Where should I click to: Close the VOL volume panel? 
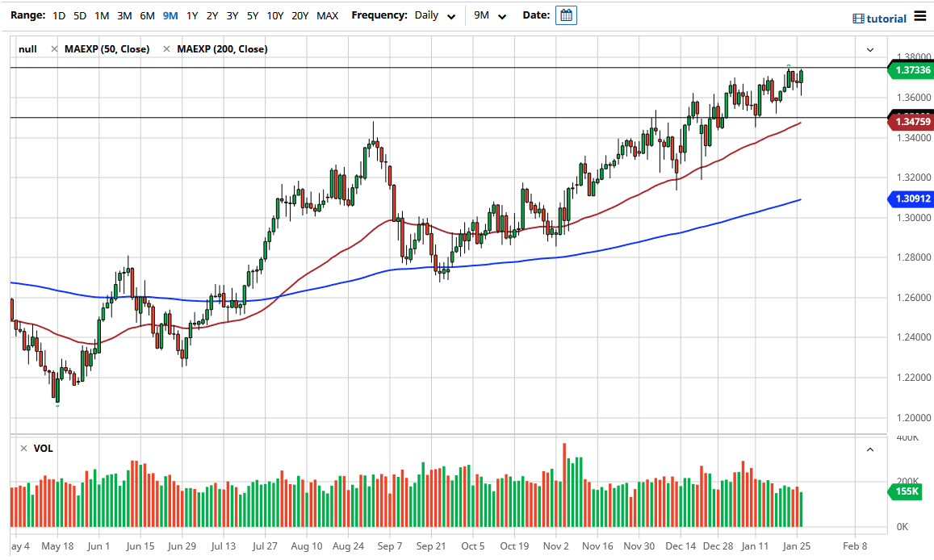(x=23, y=449)
